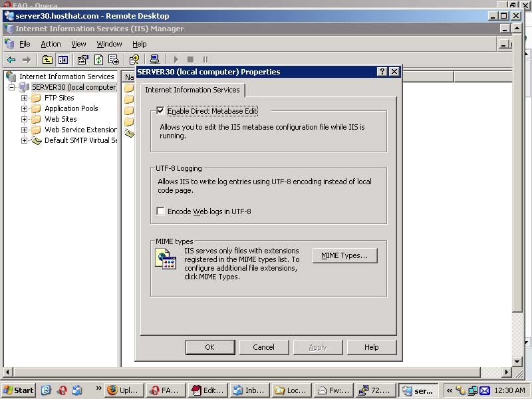Click the MIME types document icon

pos(166,259)
